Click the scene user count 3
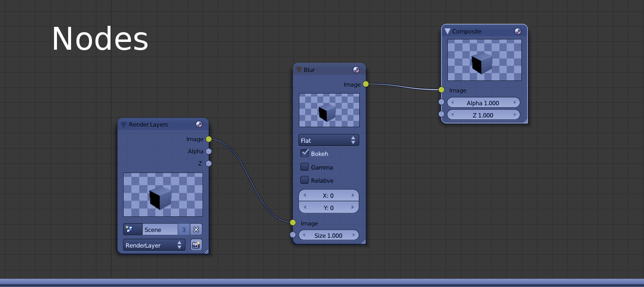The height and width of the screenshot is (287, 644). pyautogui.click(x=184, y=230)
